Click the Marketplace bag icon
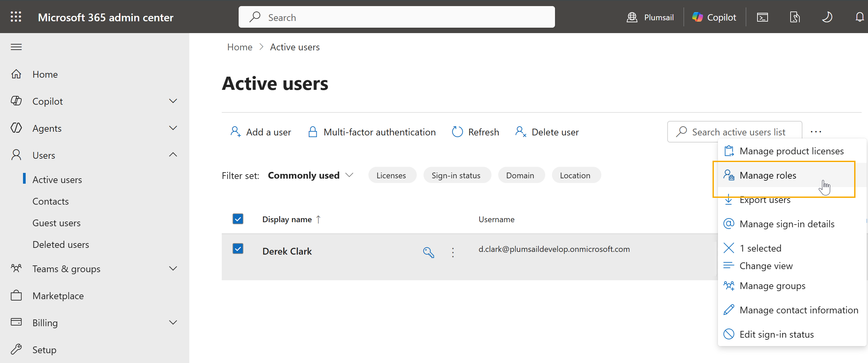This screenshot has height=363, width=868. [x=16, y=295]
